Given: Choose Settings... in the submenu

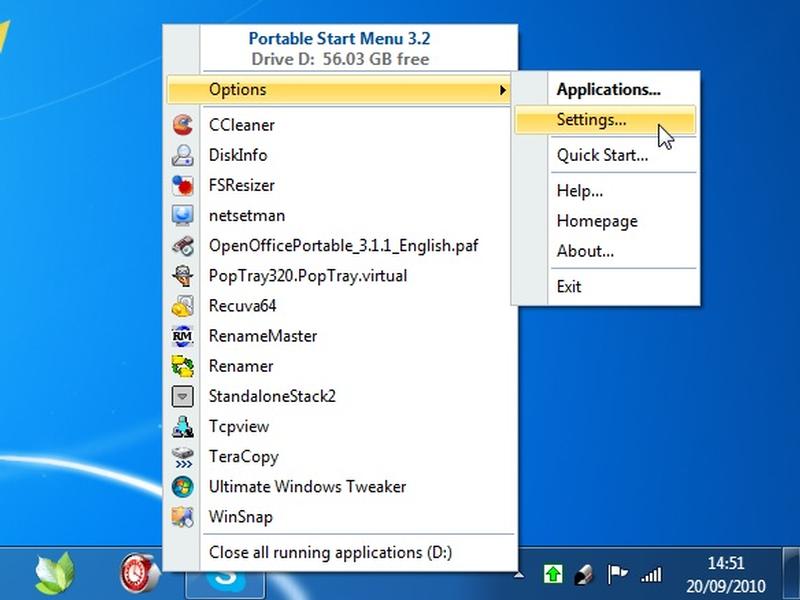Looking at the screenshot, I should coord(605,120).
